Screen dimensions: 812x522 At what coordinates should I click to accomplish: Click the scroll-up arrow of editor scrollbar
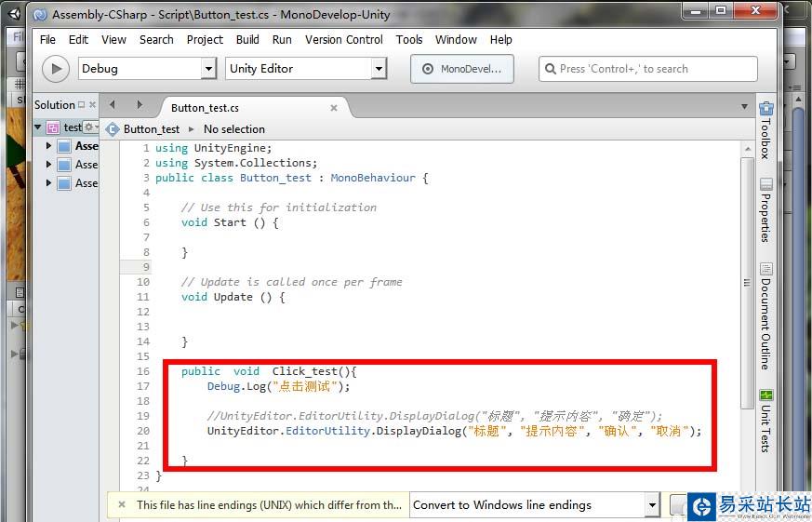(747, 149)
